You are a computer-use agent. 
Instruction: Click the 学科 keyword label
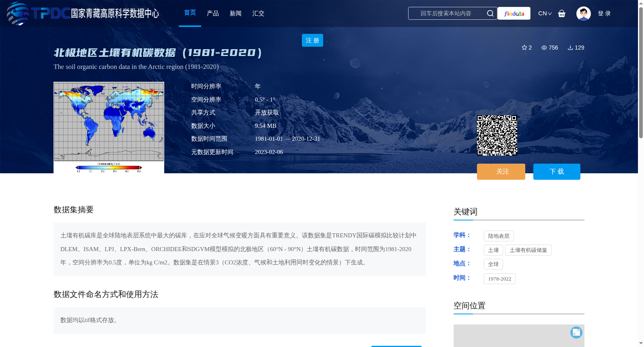point(462,235)
